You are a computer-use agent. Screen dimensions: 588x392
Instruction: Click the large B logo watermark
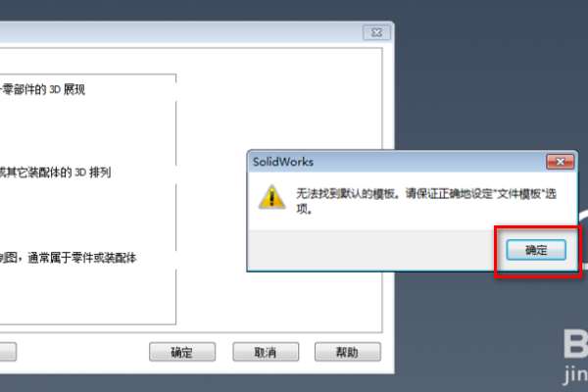[575, 343]
